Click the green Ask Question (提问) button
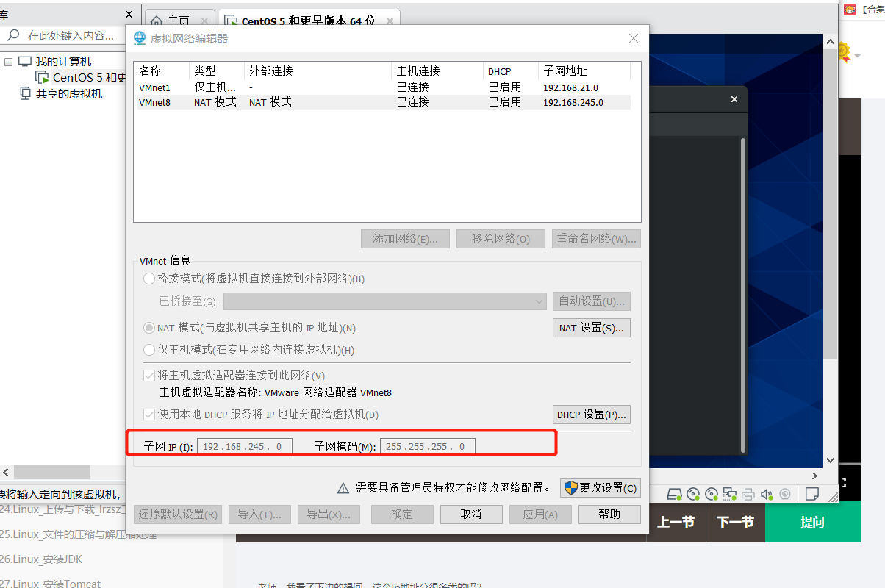Viewport: 885px width, 588px height. click(813, 522)
